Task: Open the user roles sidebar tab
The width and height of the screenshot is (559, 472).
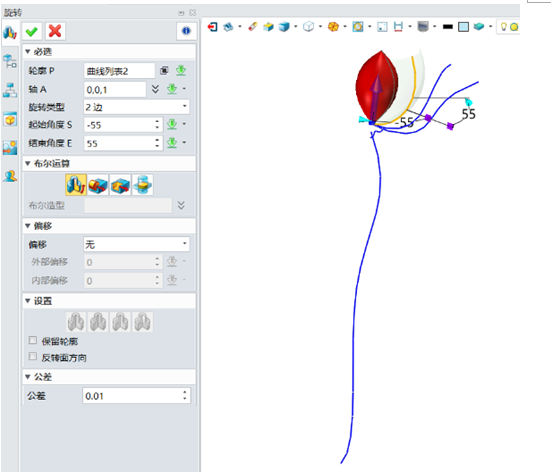Action: coord(10,176)
